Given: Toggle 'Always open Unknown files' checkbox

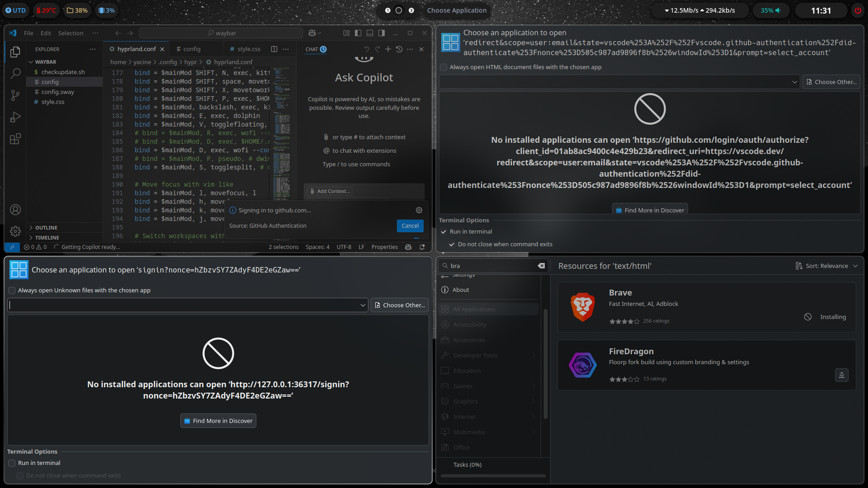Looking at the screenshot, I should [12, 291].
